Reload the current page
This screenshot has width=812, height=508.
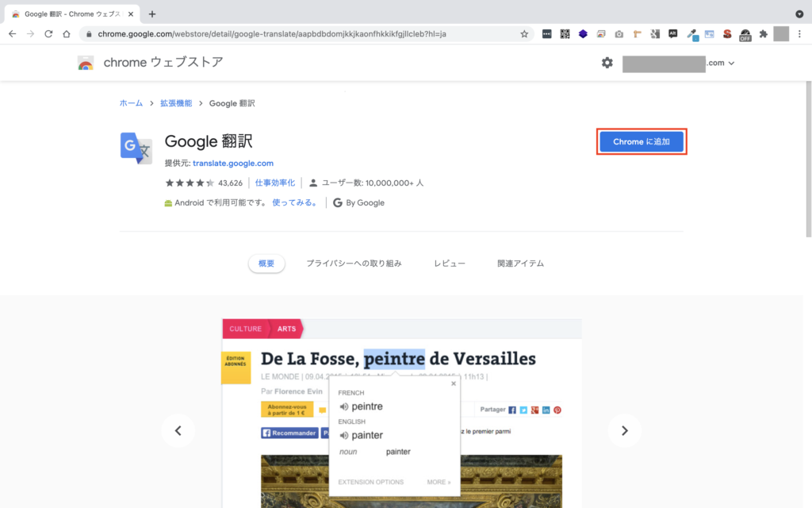[48, 33]
